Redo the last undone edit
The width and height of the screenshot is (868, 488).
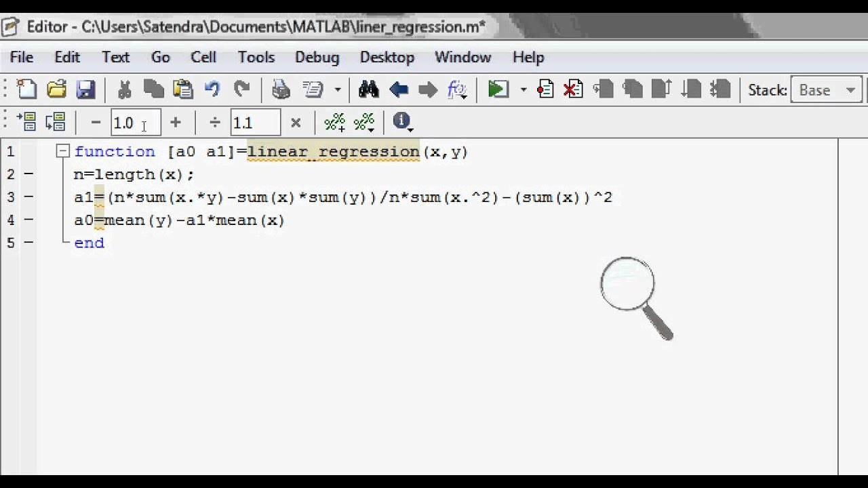[x=241, y=89]
